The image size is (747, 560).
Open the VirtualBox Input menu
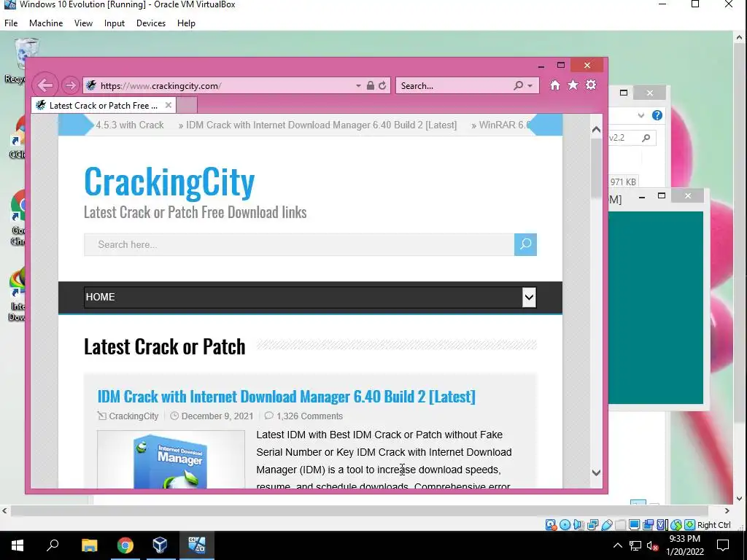[115, 23]
